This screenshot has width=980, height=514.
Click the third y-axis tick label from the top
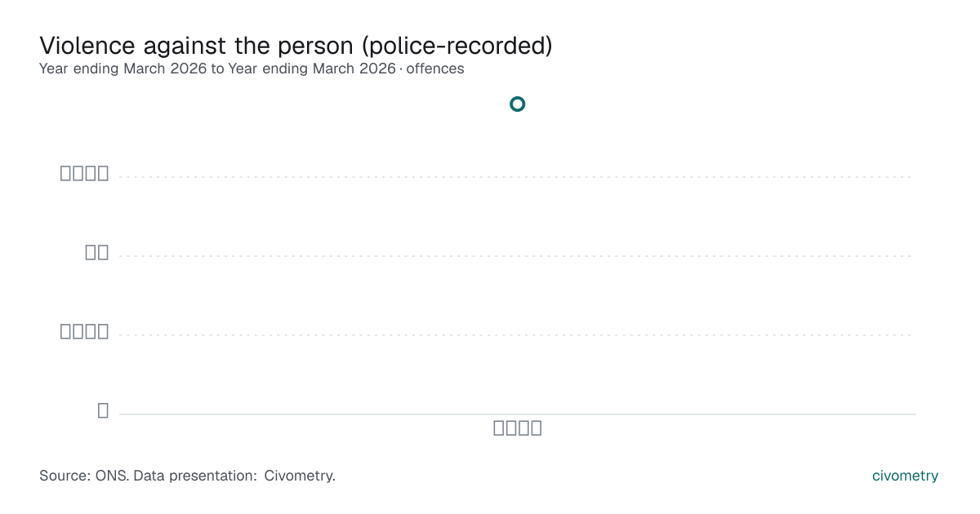(x=84, y=331)
